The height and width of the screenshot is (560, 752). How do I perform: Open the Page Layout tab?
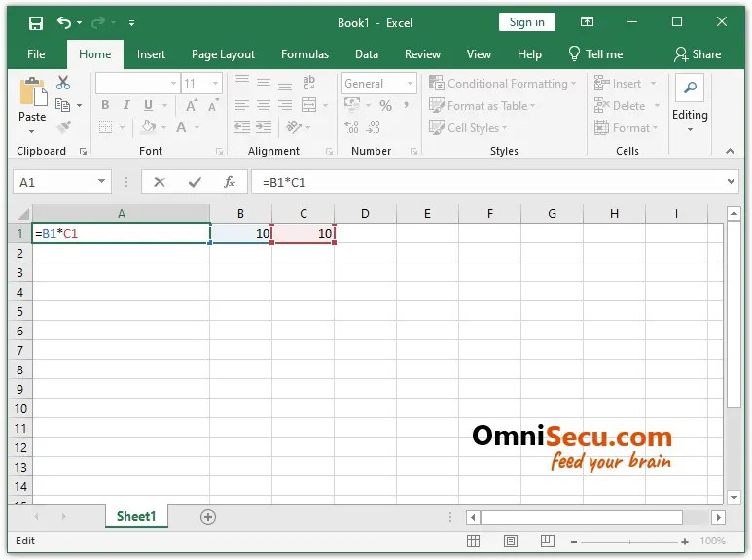coord(223,54)
